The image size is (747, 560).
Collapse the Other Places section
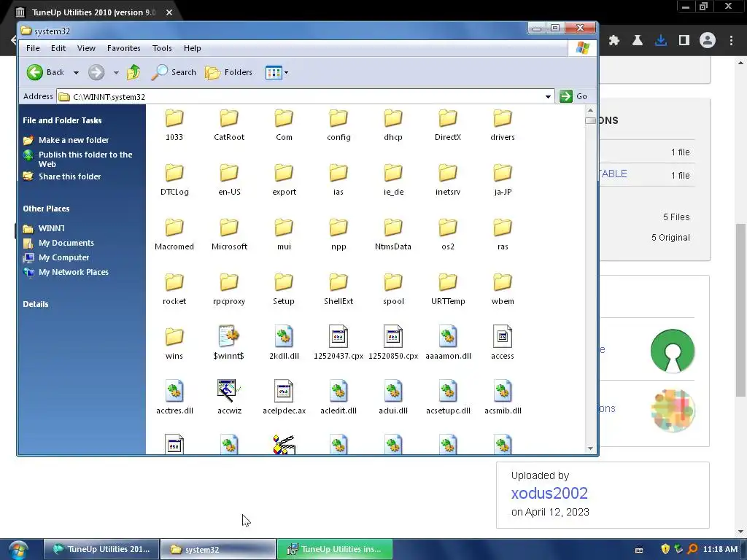click(x=46, y=209)
